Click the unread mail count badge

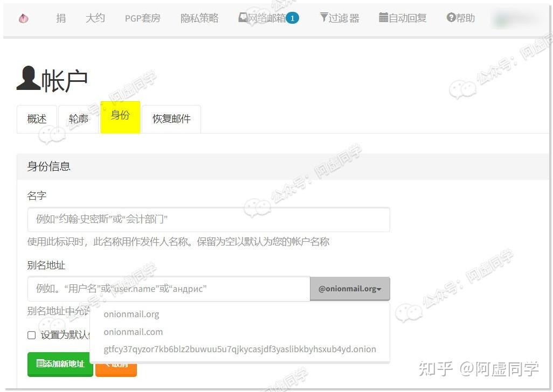coord(292,17)
